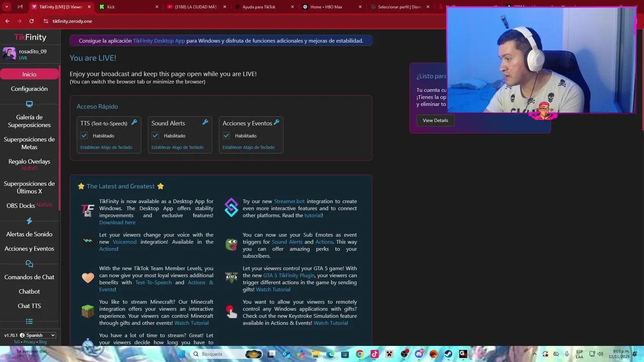Click the TikFinity Desktop App logo icon

(x=88, y=210)
